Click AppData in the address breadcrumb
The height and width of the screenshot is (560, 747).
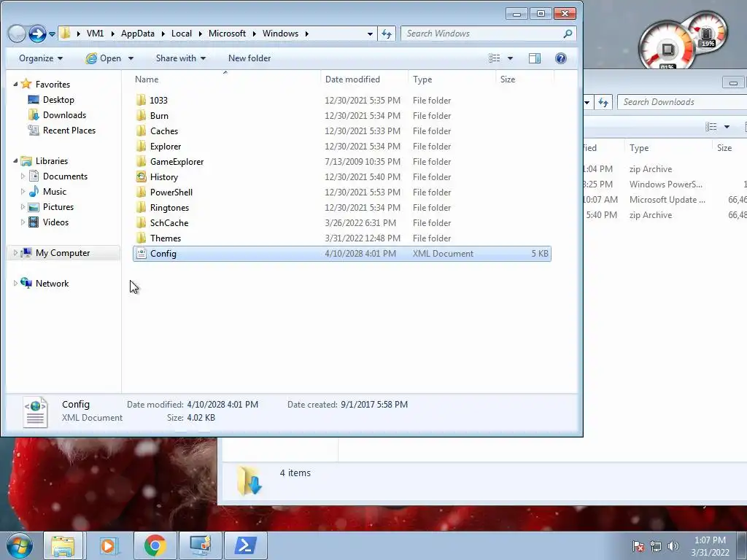point(138,34)
